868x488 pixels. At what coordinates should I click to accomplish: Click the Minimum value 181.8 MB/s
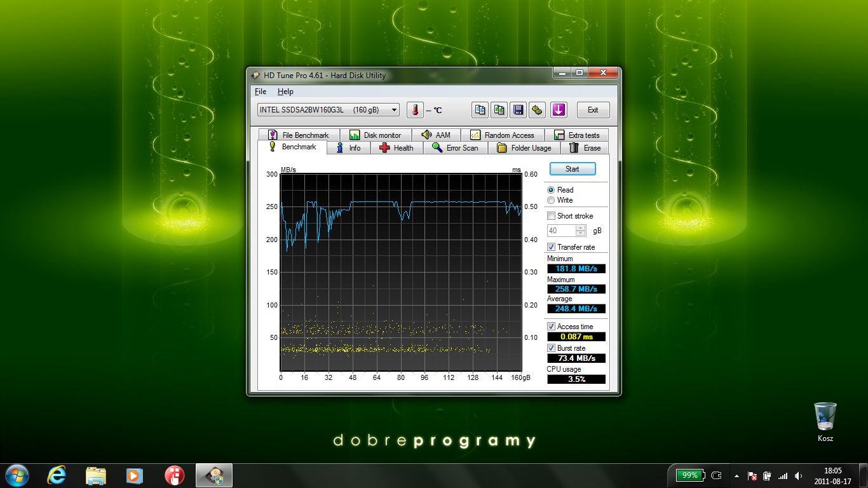tap(576, 269)
